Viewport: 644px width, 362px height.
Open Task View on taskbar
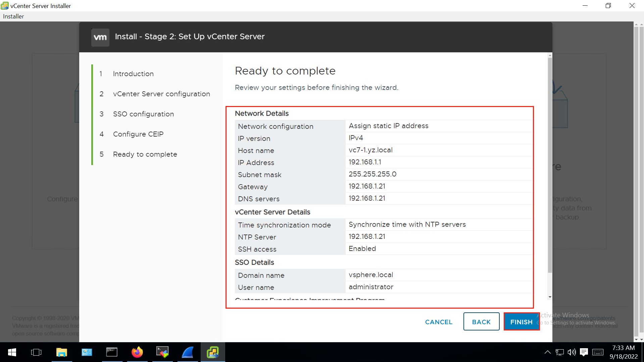[x=36, y=352]
